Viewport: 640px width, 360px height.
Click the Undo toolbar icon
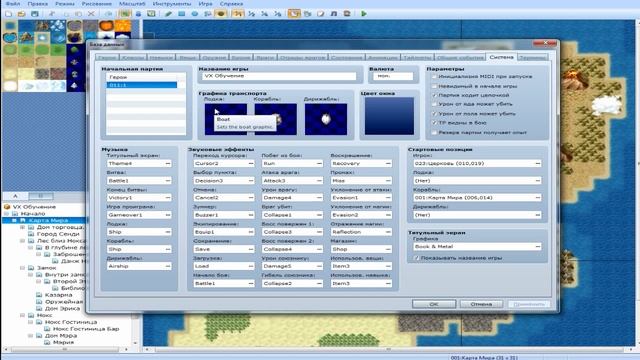tap(108, 14)
